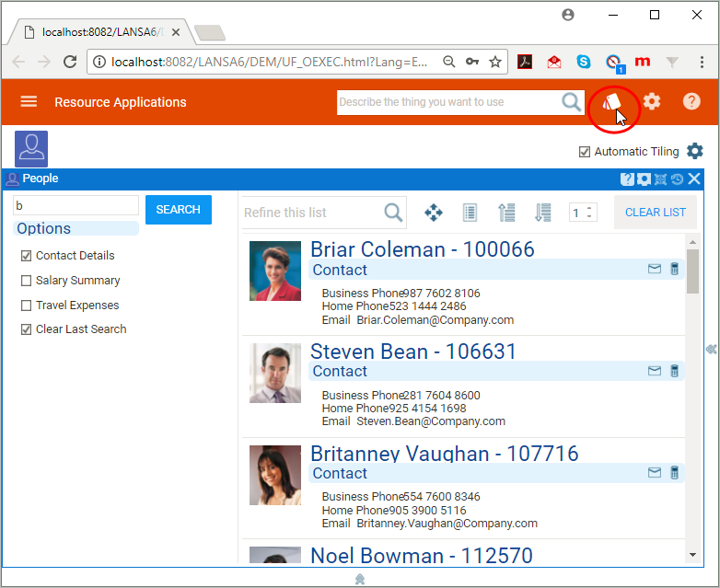Close the localhost browser tab
Screen dimensions: 720x588
pyautogui.click(x=176, y=32)
